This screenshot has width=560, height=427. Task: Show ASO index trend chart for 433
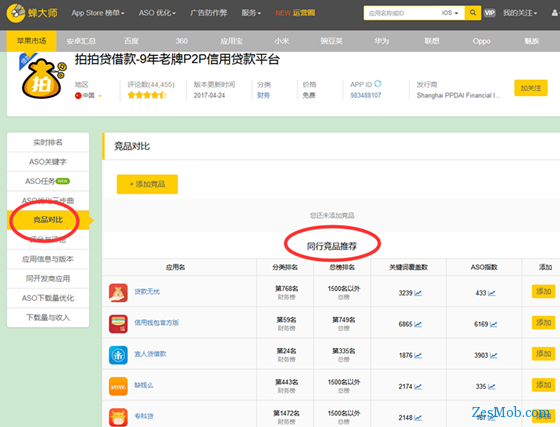pyautogui.click(x=492, y=293)
